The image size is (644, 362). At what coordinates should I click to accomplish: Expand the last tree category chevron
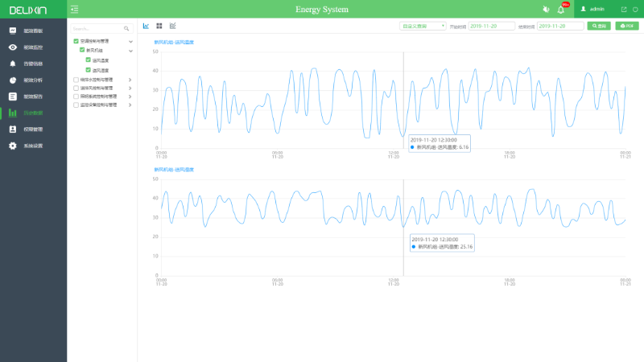pos(130,105)
